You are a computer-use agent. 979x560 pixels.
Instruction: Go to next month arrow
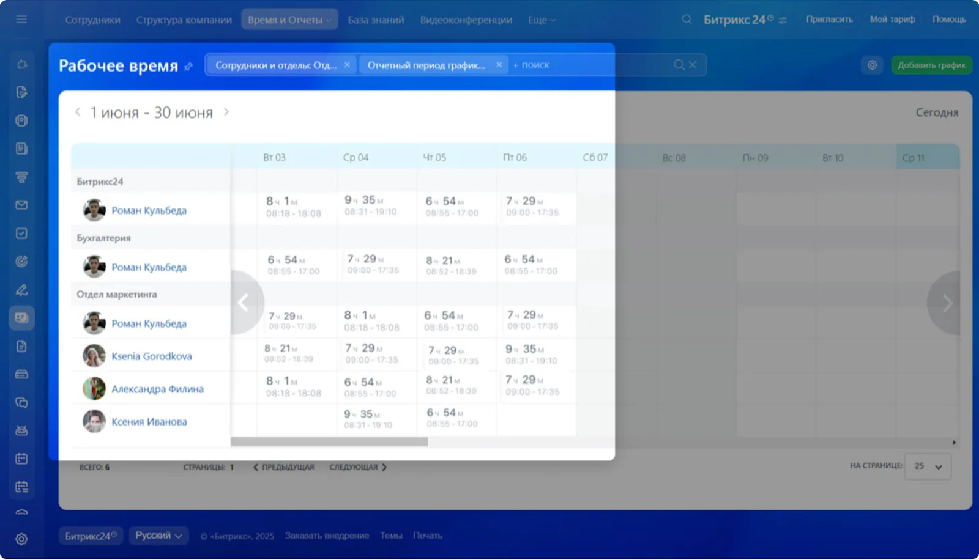coord(226,112)
